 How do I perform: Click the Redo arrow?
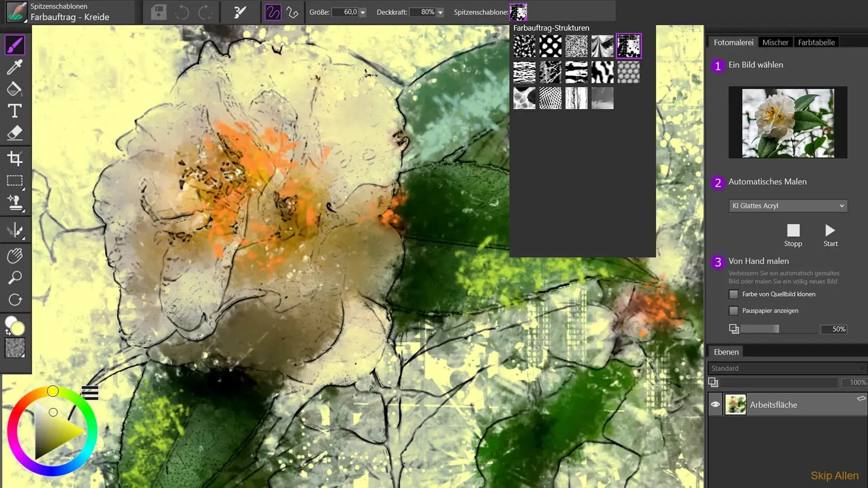[205, 12]
